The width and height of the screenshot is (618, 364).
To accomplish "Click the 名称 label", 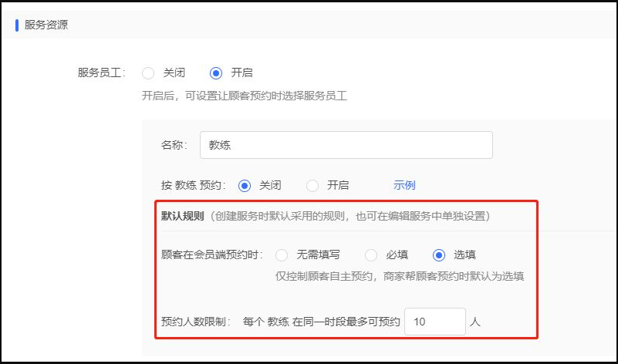I will (174, 145).
